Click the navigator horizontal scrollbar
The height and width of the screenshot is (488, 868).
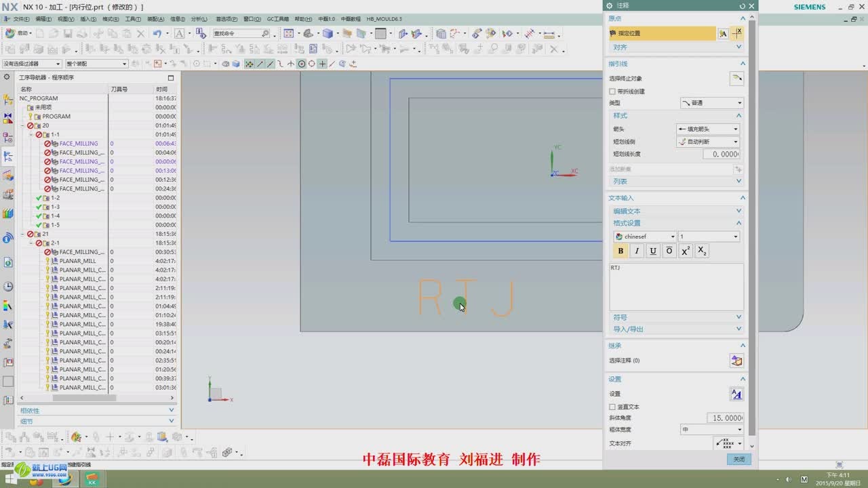tap(83, 398)
